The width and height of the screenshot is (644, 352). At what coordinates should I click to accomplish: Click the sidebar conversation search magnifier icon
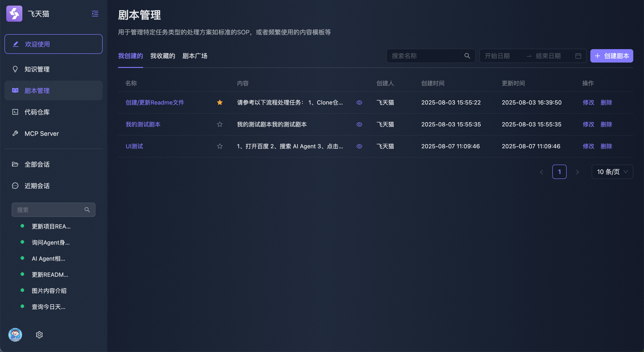click(x=87, y=210)
